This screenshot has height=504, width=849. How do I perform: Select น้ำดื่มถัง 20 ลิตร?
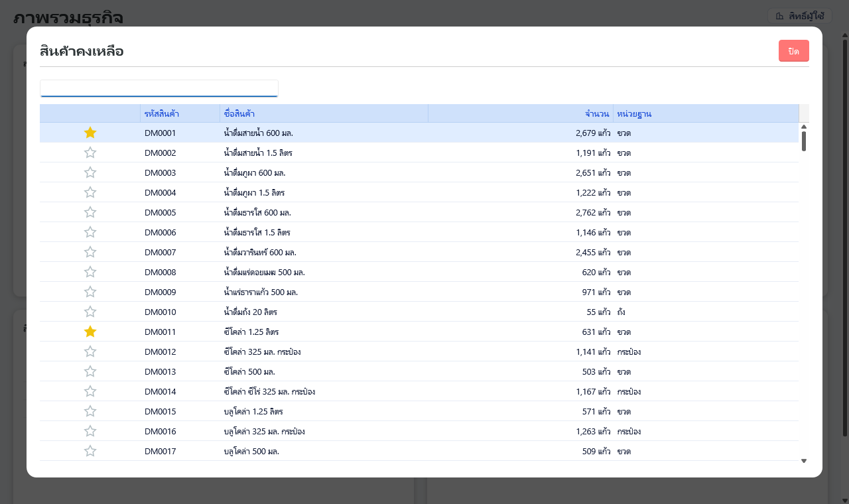[251, 312]
